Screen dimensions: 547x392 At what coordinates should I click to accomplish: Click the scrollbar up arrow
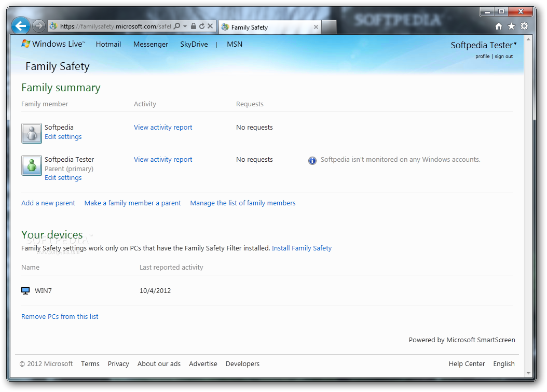[528, 39]
